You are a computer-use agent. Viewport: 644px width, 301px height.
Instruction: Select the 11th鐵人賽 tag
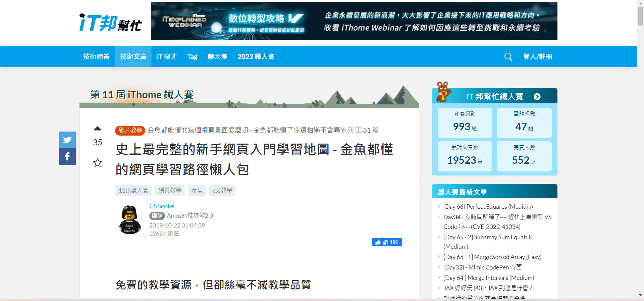tap(133, 191)
